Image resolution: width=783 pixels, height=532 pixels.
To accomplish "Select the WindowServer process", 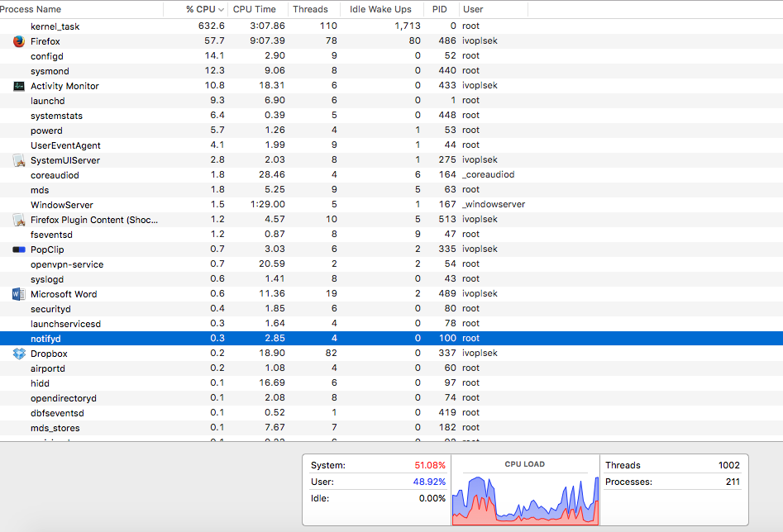I will click(62, 205).
